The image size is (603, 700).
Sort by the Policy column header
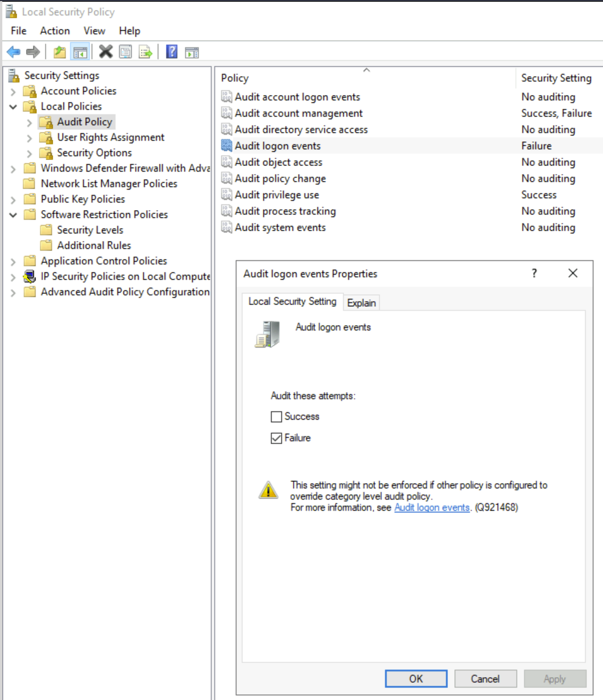[235, 78]
